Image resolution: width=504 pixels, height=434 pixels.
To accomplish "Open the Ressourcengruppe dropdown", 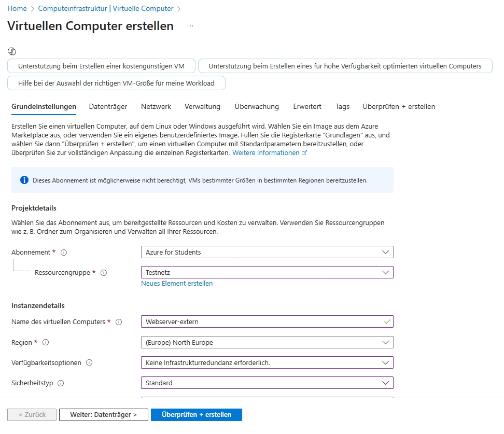I will pyautogui.click(x=267, y=272).
